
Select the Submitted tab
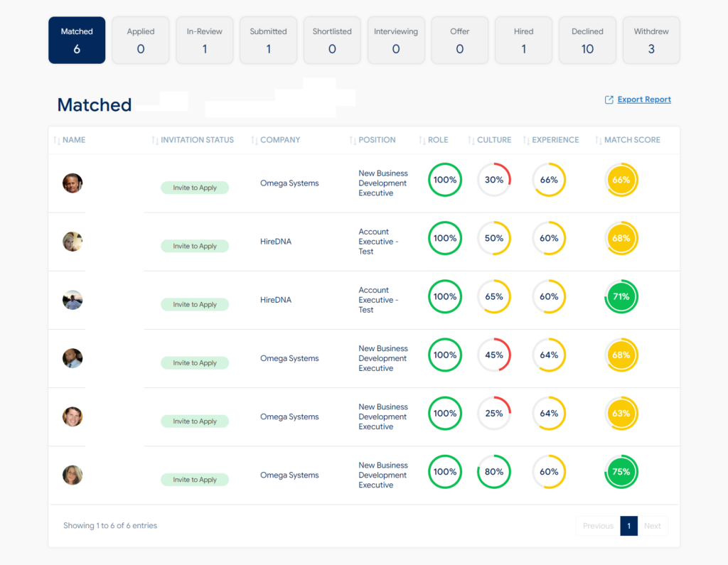268,40
